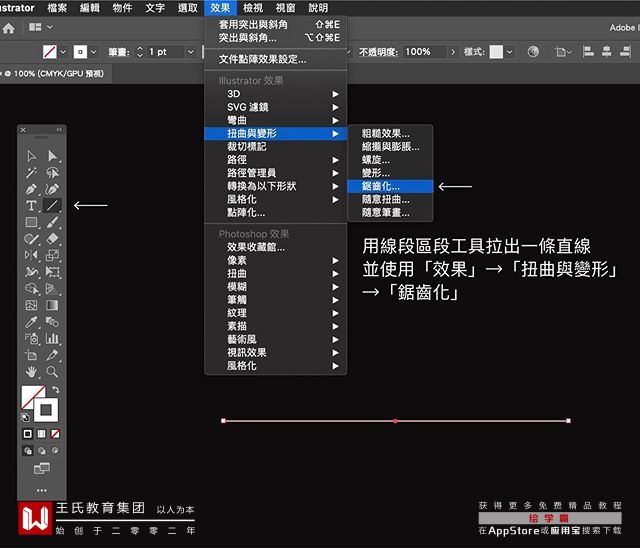This screenshot has width=640, height=548.
Task: Select the Mesh tool
Action: (x=31, y=305)
